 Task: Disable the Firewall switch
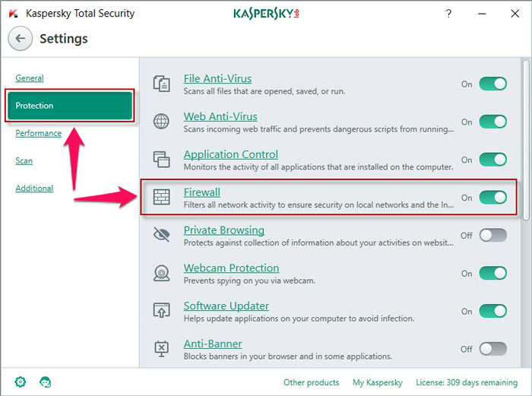(x=493, y=197)
